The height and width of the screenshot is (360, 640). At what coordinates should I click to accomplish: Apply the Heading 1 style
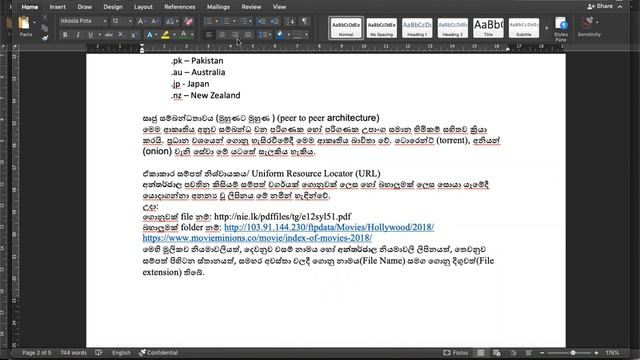pyautogui.click(x=417, y=28)
